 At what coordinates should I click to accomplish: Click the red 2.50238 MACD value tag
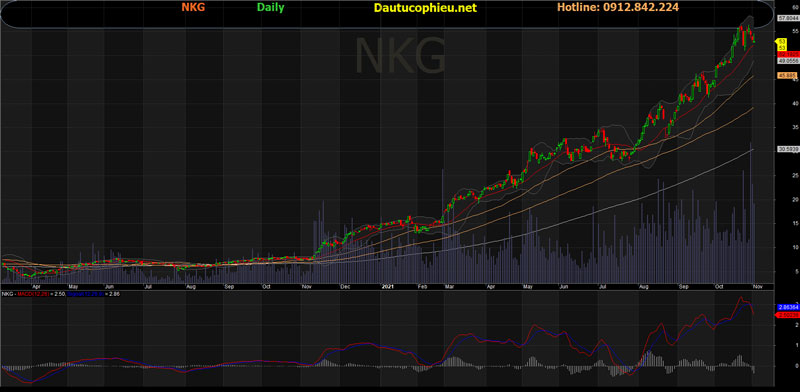[786, 315]
